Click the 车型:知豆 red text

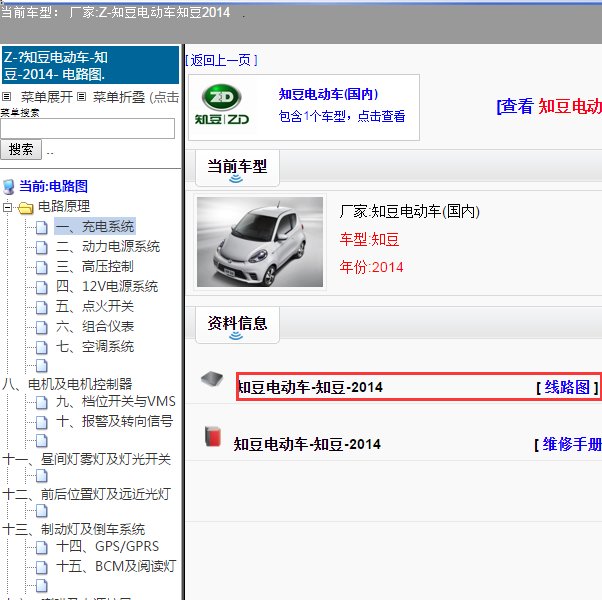pyautogui.click(x=369, y=239)
